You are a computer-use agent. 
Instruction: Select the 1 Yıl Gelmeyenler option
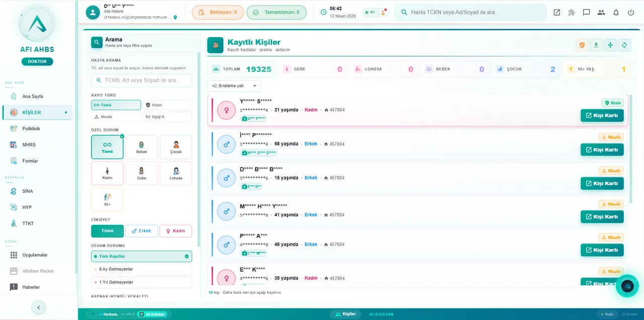pos(141,282)
